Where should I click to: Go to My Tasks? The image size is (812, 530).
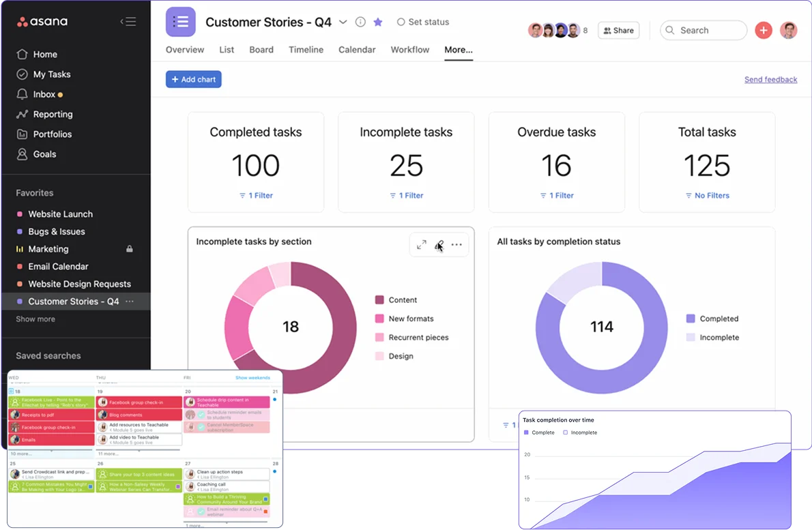44,74
